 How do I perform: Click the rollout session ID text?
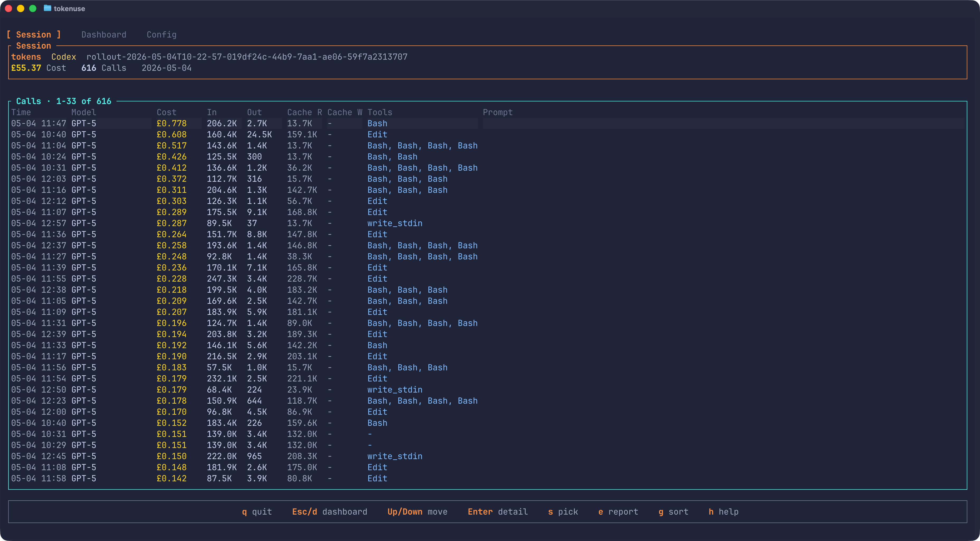247,57
